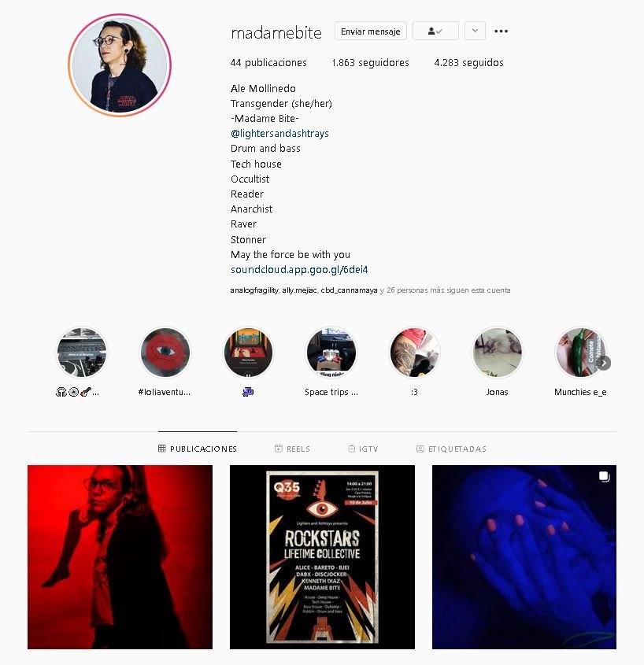
Task: Open the Space trips highlight
Action: [x=331, y=352]
